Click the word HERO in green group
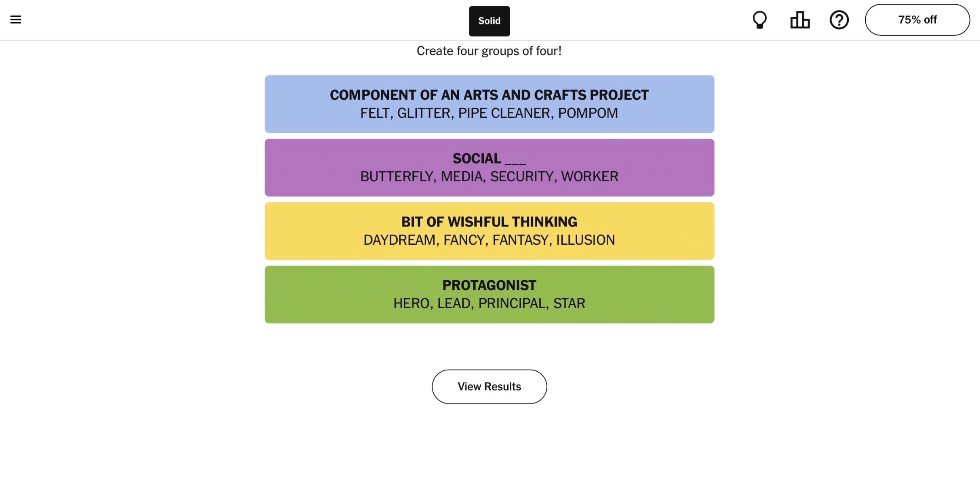Image resolution: width=980 pixels, height=493 pixels. [412, 303]
